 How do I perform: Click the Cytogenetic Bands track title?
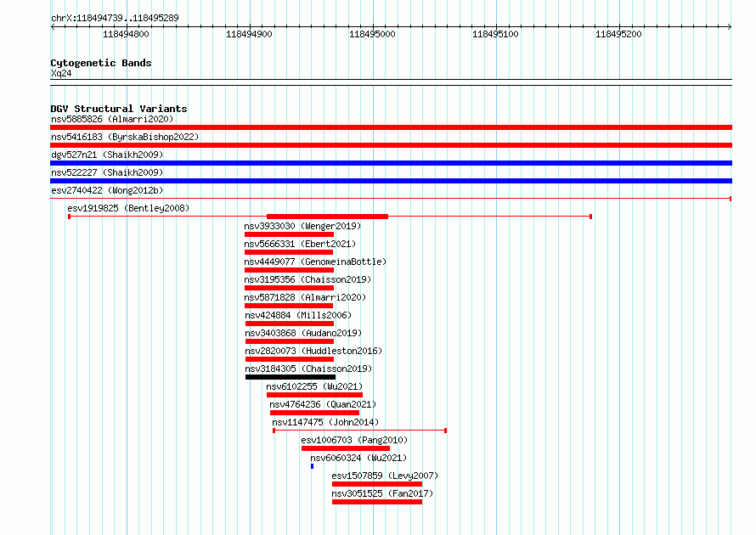coord(101,63)
